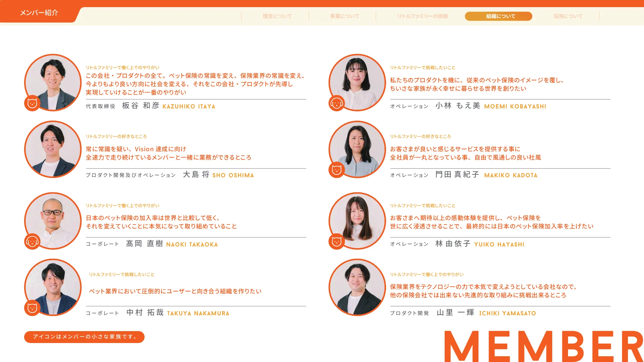Open Kazuhiko Itaya's portrait photo
Image resolution: width=644 pixels, height=362 pixels.
(x=53, y=82)
